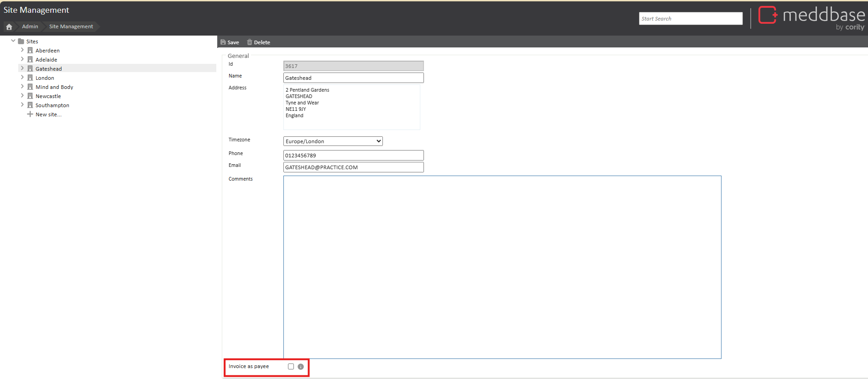Click the Email input field
This screenshot has height=379, width=868.
click(353, 167)
